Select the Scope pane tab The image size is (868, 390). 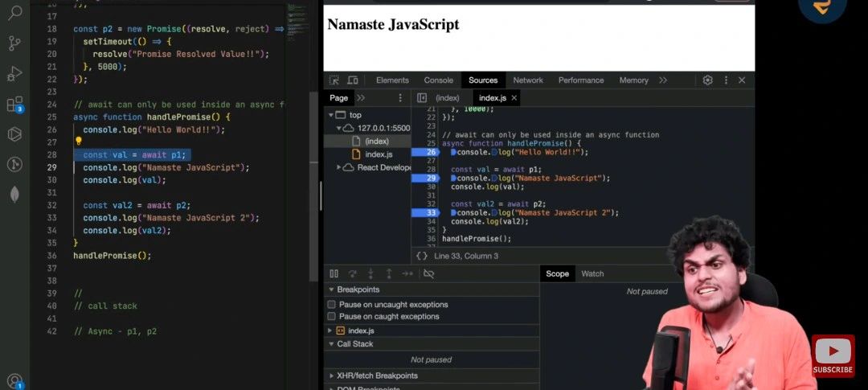pyautogui.click(x=557, y=273)
